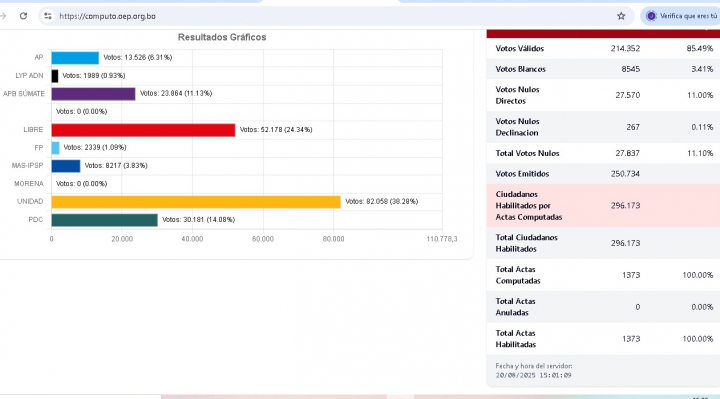
Task: Click the '110.778,3' x-axis maximum value
Action: [442, 239]
